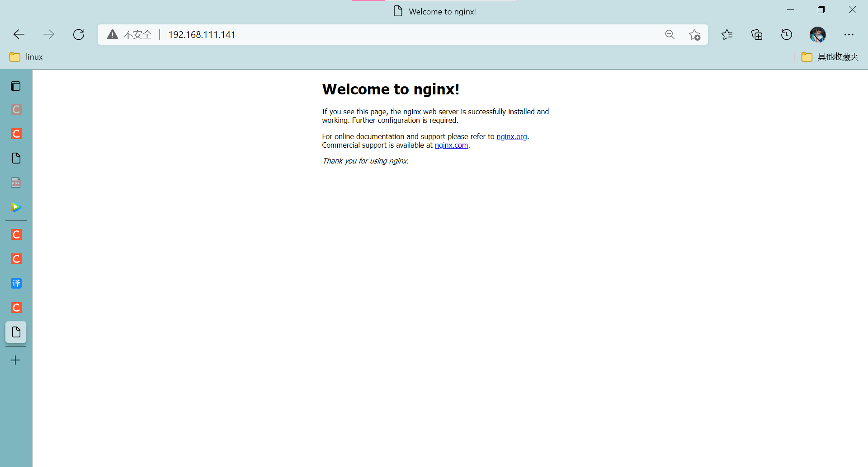The height and width of the screenshot is (467, 868).
Task: Switch to the faded grey C tab
Action: pyautogui.click(x=16, y=109)
